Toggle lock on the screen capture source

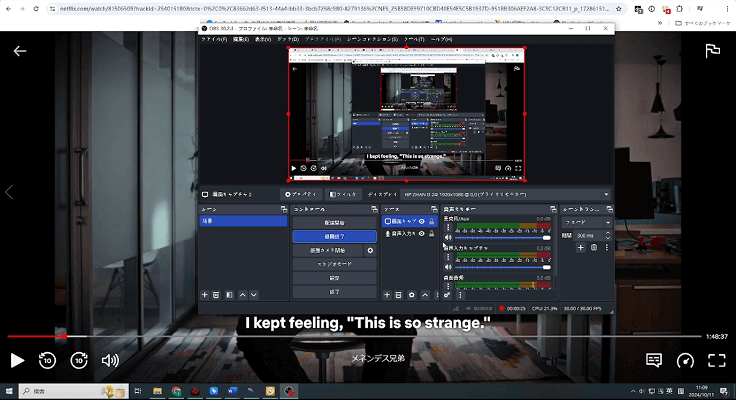click(x=431, y=221)
